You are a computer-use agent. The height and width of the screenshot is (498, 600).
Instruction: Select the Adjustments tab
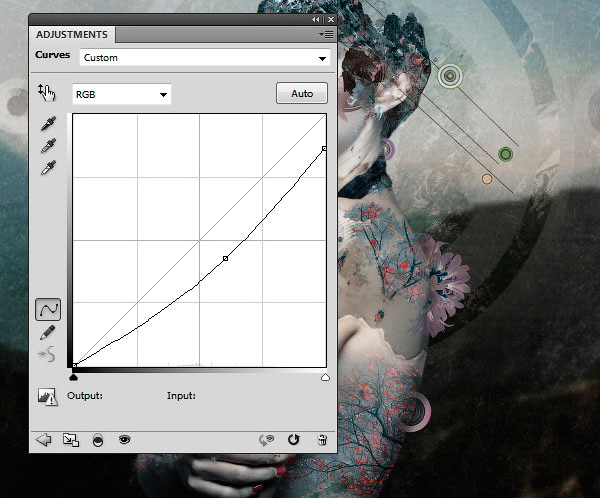(72, 35)
